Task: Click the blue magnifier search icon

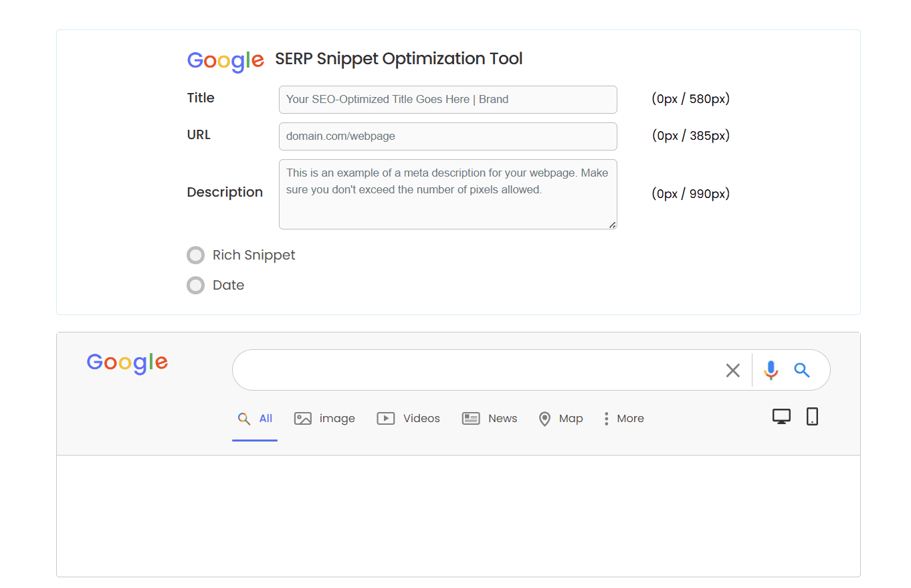Action: click(802, 370)
